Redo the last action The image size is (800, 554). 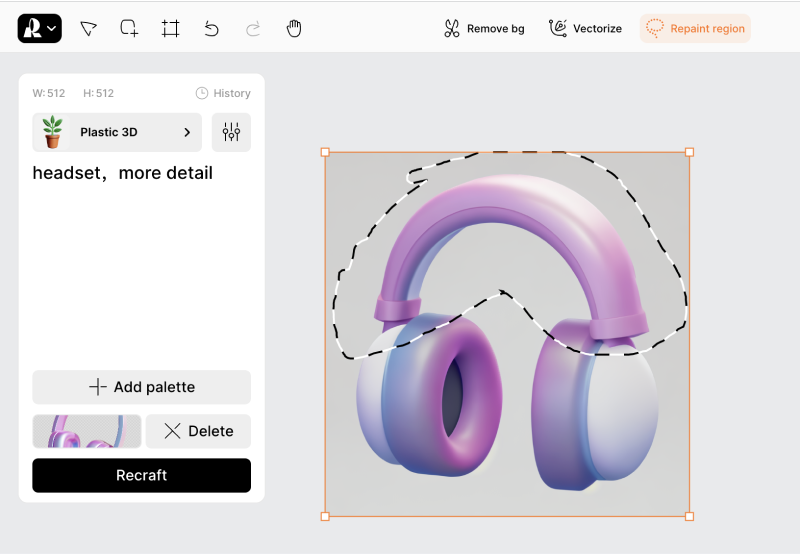click(x=252, y=28)
